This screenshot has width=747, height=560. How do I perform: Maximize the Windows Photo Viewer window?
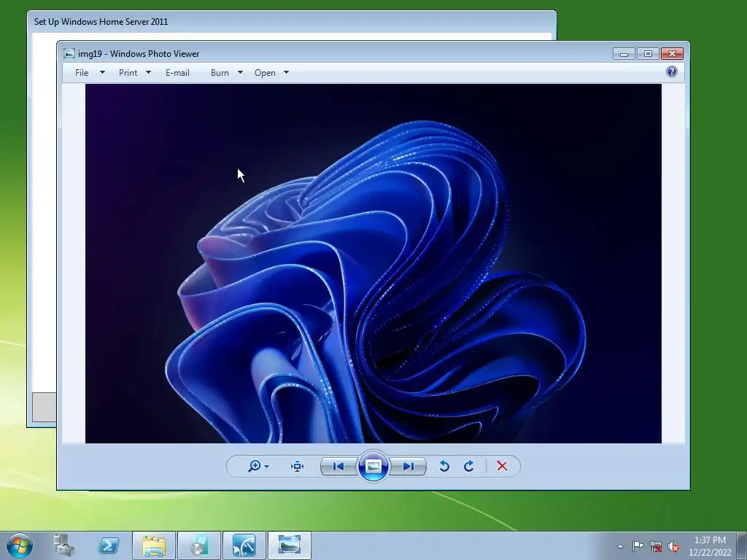(648, 53)
